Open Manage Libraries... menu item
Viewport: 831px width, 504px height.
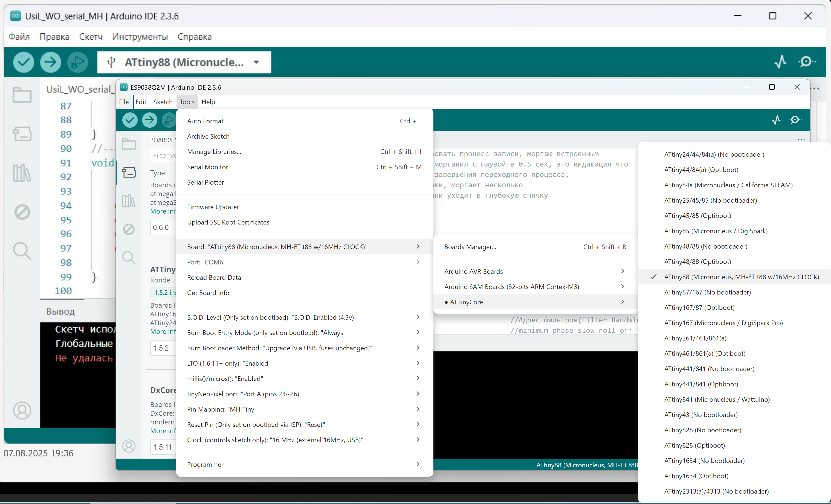tap(305, 152)
